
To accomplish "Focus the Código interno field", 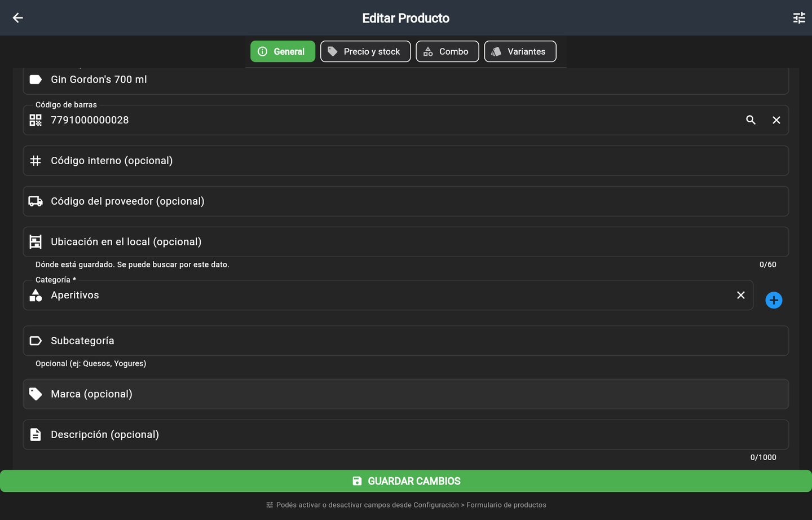I will (x=405, y=161).
